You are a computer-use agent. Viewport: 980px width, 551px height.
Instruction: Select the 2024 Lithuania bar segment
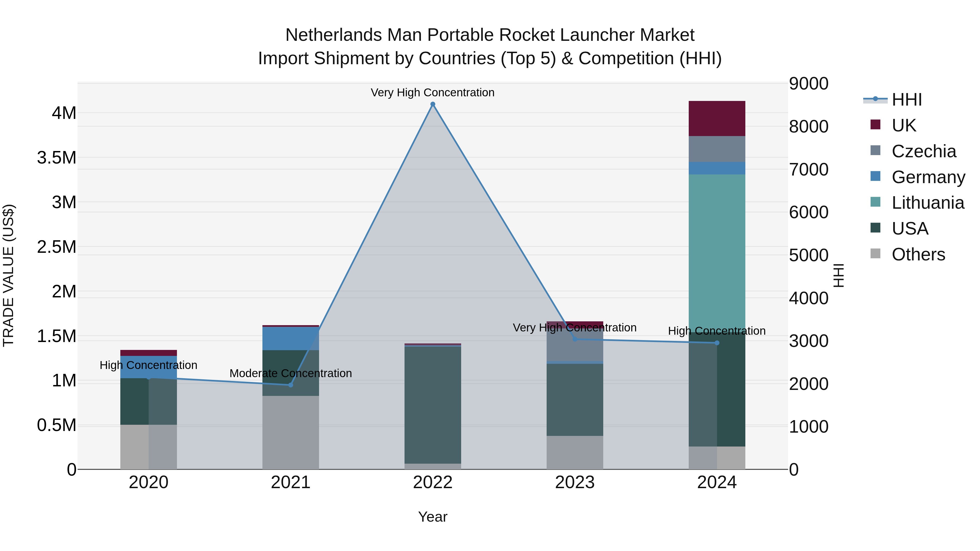(x=717, y=253)
